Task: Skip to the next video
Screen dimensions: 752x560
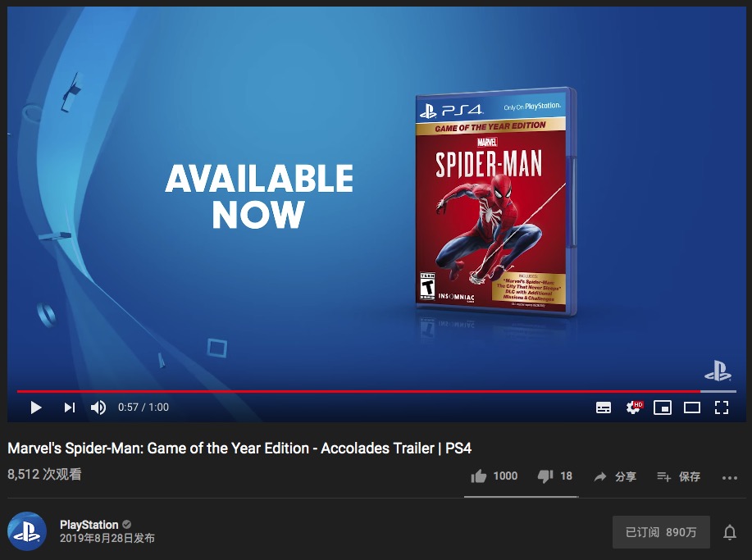Action: click(x=70, y=407)
